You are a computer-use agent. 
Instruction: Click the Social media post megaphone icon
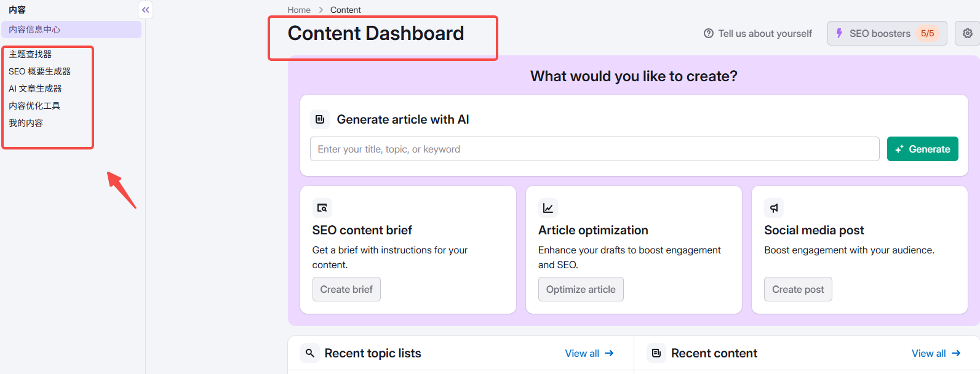(x=774, y=208)
